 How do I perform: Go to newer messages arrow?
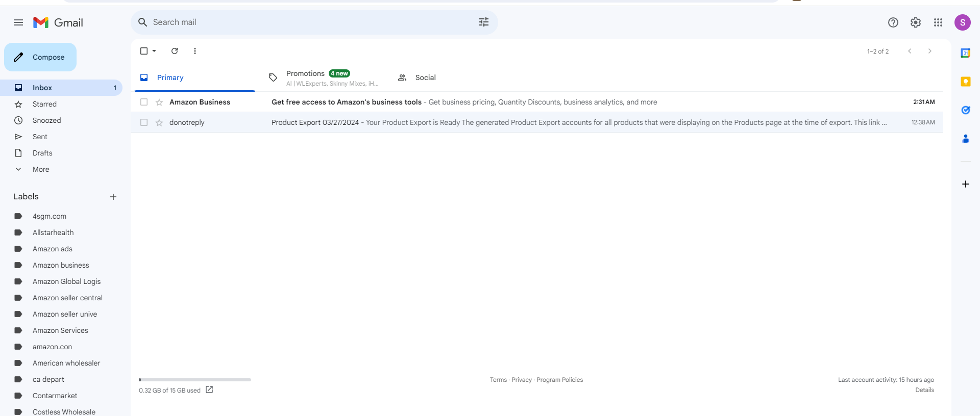(x=910, y=51)
